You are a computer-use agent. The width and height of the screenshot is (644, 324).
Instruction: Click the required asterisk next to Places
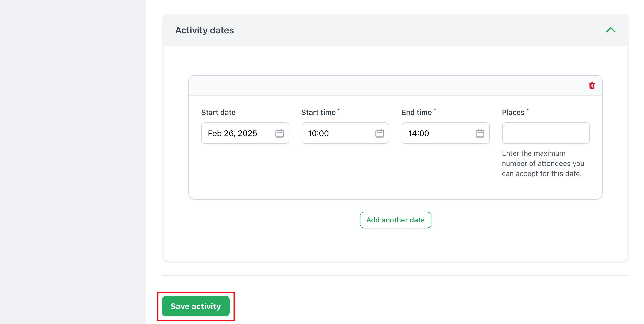click(528, 110)
